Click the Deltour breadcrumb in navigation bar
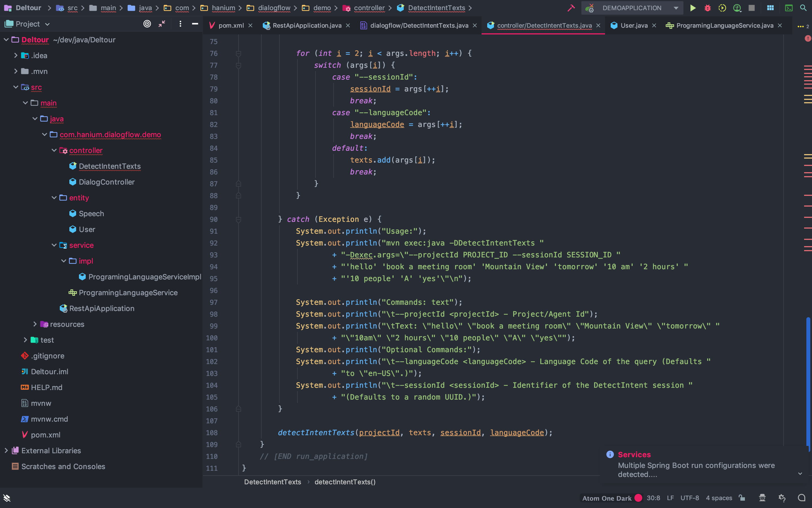 (28, 8)
